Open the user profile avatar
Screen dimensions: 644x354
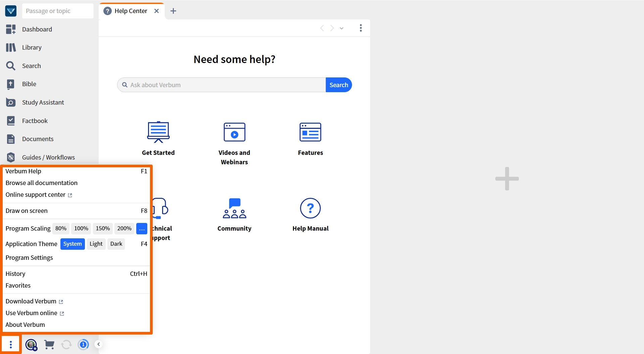coord(31,345)
